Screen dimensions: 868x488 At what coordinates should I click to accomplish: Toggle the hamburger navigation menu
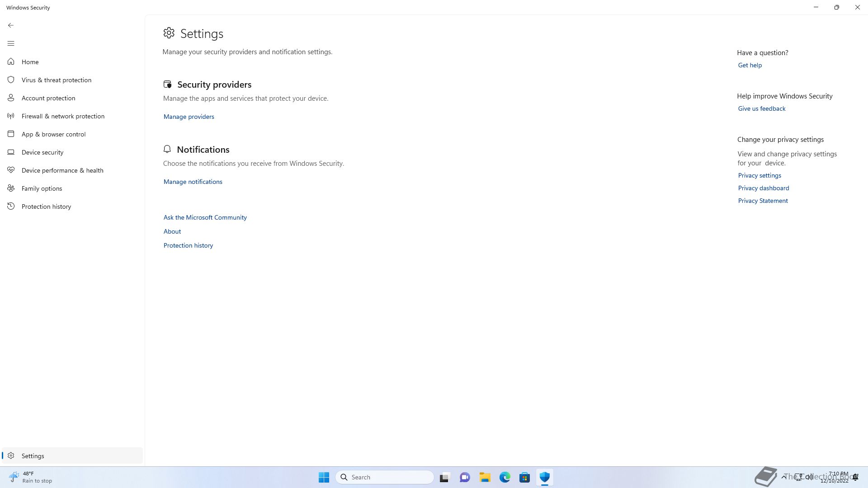coord(11,43)
